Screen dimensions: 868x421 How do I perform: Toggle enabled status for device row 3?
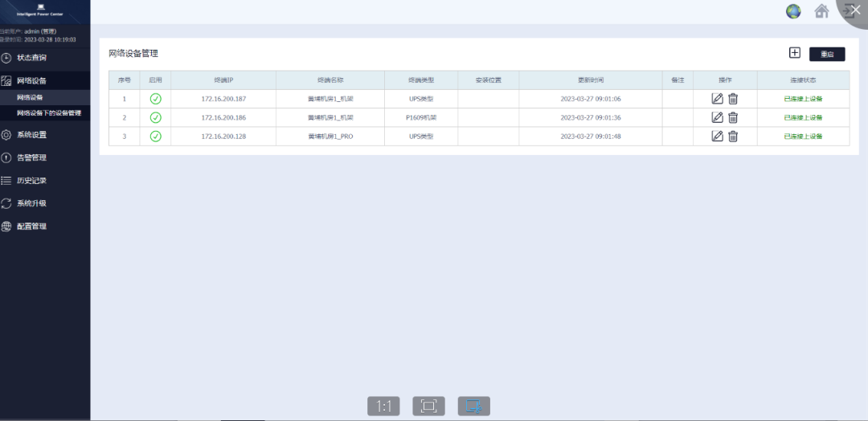155,137
